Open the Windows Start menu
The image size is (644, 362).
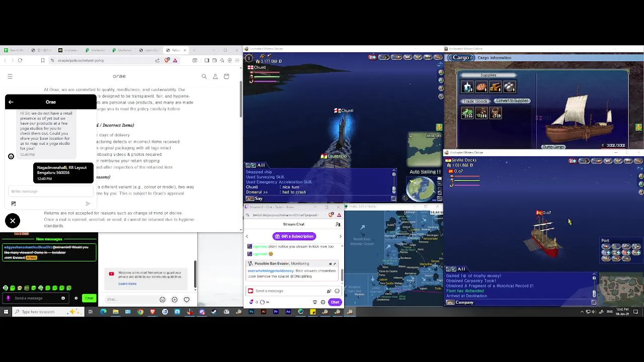click(6, 312)
